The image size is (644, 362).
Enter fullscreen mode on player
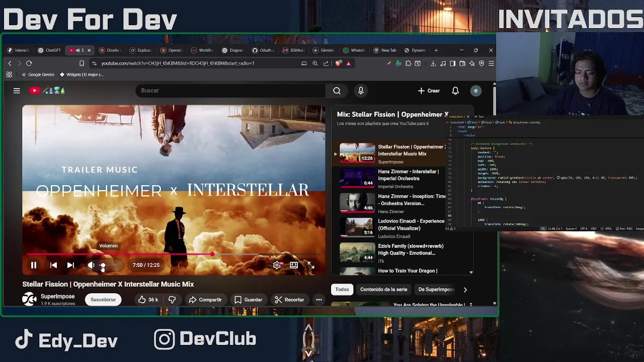pos(311,265)
